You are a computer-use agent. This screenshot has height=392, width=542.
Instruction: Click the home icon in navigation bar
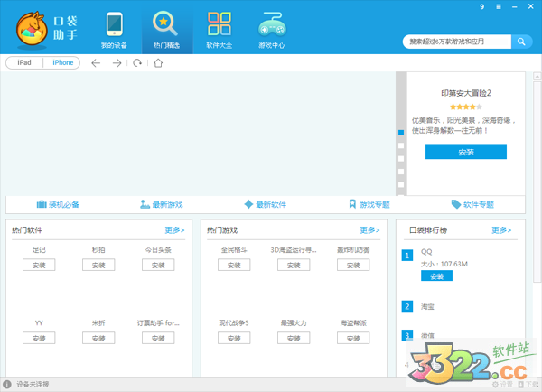coord(158,63)
